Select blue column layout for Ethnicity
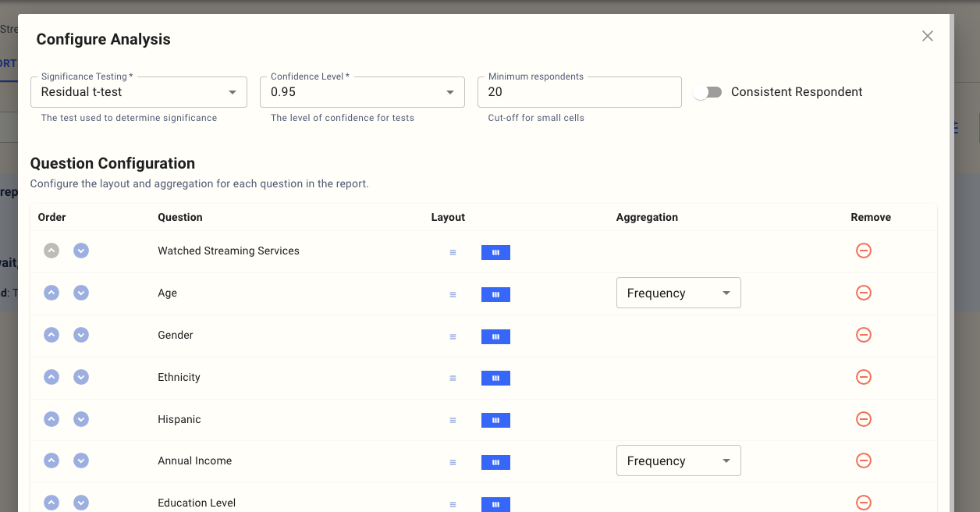 click(495, 379)
